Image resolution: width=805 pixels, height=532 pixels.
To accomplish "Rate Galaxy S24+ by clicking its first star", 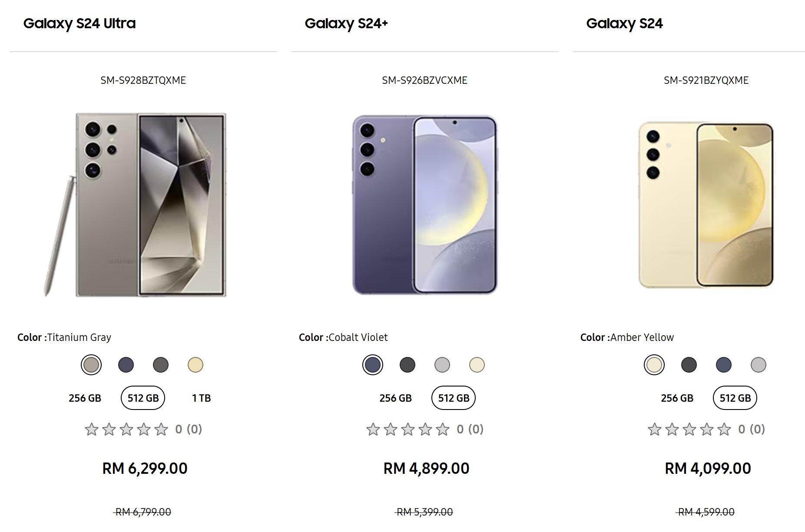I will click(372, 429).
